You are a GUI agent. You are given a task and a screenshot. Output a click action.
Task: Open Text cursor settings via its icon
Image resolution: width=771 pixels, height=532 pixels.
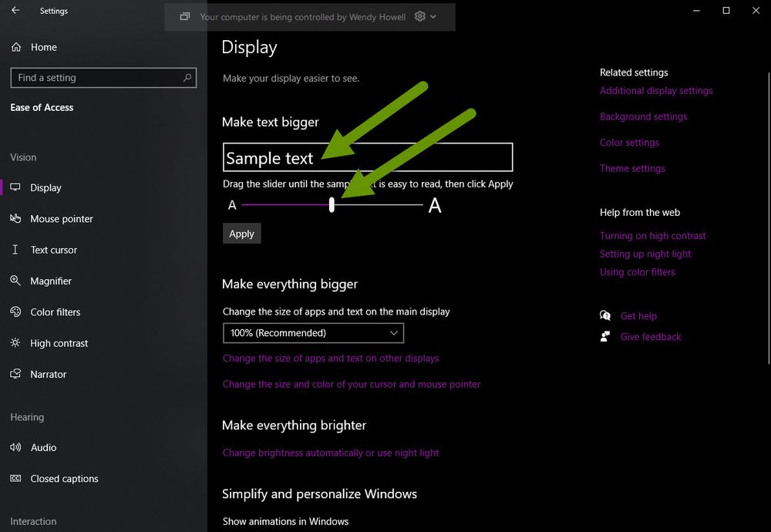(x=15, y=250)
